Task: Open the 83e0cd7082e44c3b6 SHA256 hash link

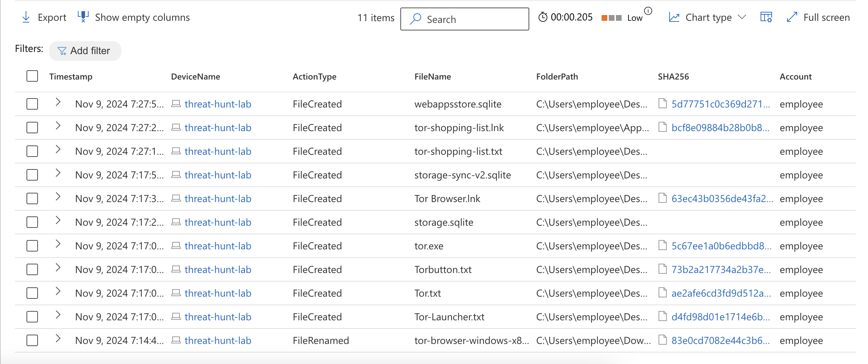Action: (x=720, y=341)
